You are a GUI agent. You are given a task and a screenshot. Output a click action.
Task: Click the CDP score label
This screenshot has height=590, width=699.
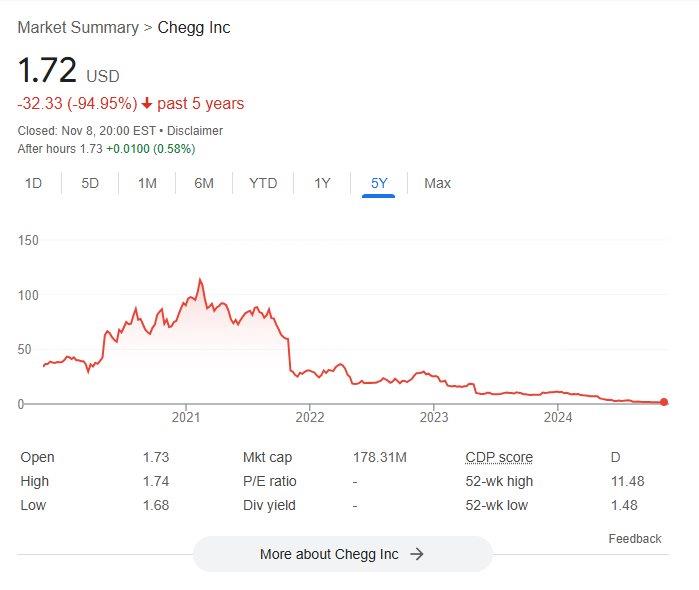click(x=499, y=457)
